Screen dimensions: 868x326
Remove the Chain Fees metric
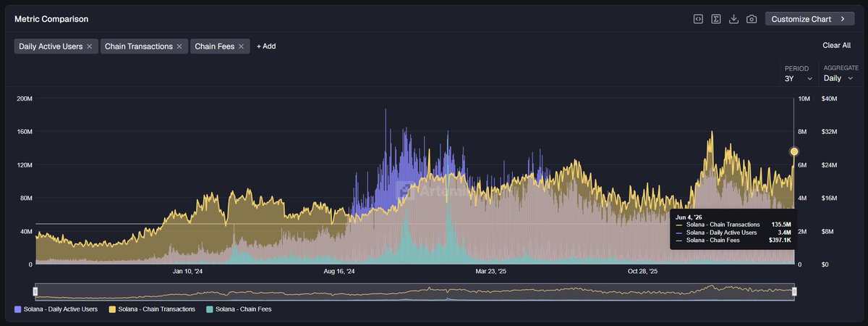(241, 46)
